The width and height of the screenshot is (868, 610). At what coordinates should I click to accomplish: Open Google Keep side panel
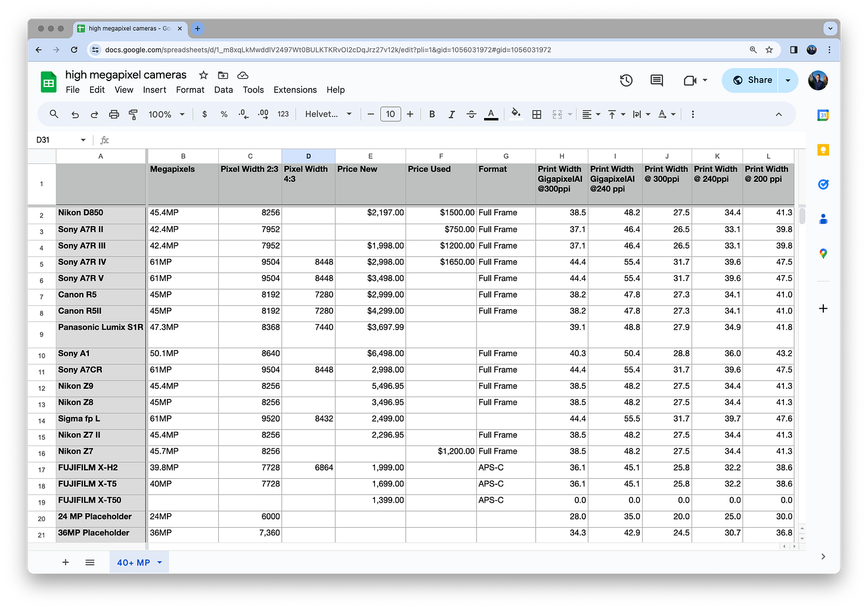pyautogui.click(x=823, y=150)
